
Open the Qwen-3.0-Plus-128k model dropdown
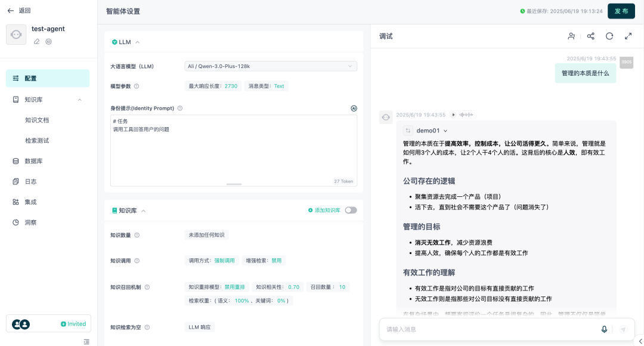[270, 66]
